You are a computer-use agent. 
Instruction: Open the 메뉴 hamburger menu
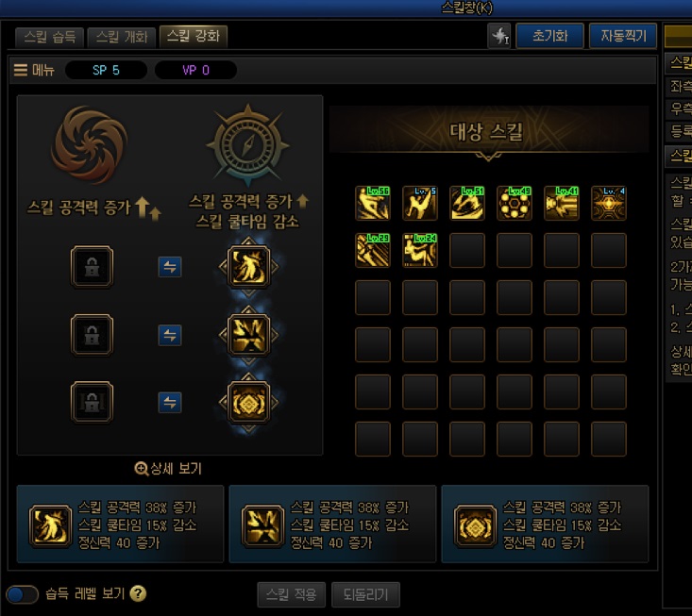pos(34,70)
